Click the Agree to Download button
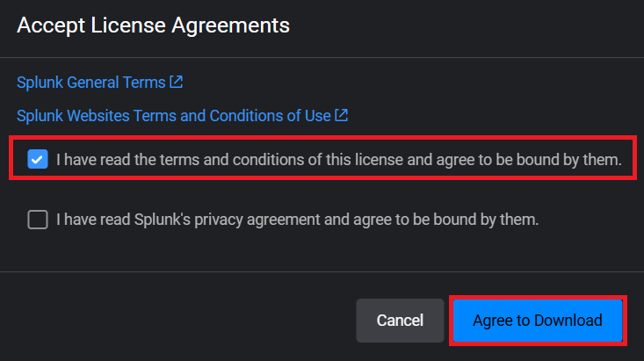644x361 pixels. tap(537, 321)
